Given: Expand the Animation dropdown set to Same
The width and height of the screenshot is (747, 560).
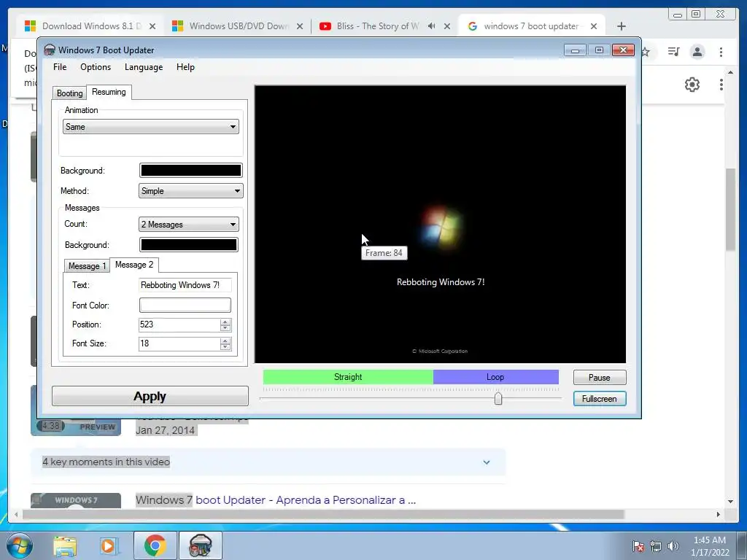Looking at the screenshot, I should (x=150, y=127).
